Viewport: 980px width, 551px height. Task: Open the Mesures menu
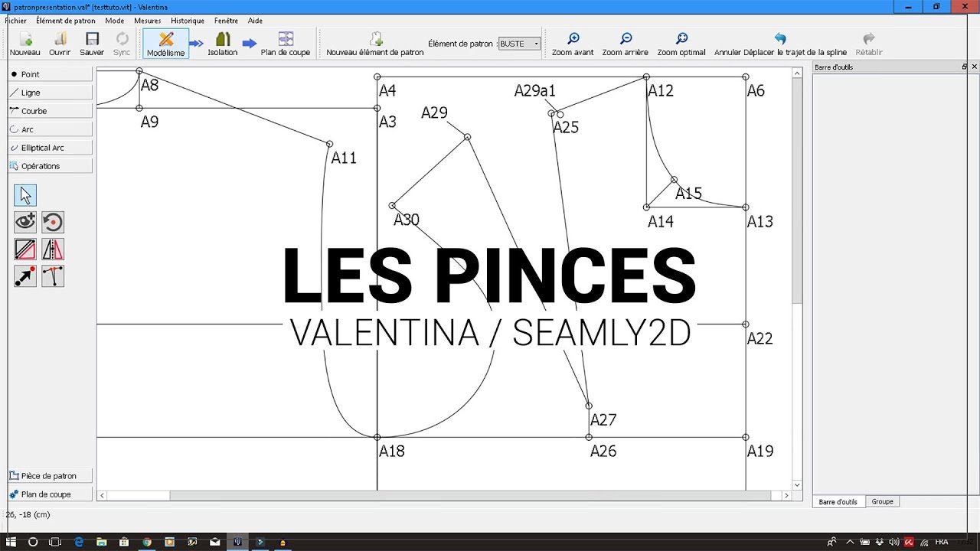147,21
